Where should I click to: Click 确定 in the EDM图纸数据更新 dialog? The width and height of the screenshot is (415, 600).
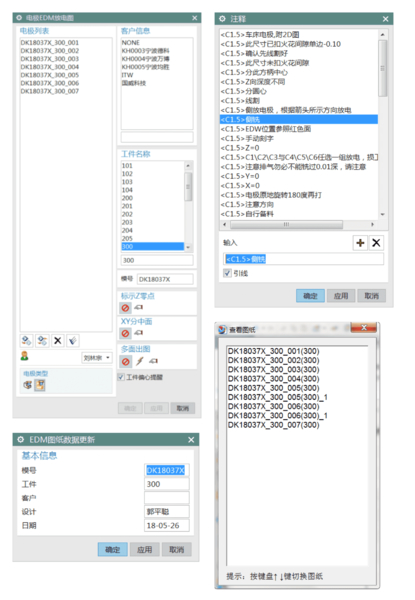pyautogui.click(x=113, y=549)
